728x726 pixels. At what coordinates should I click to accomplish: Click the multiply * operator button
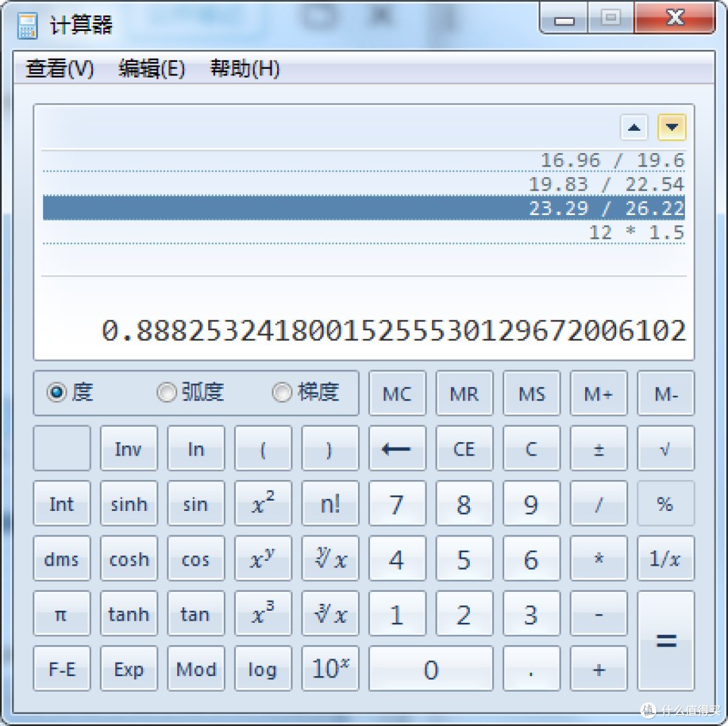(x=599, y=558)
